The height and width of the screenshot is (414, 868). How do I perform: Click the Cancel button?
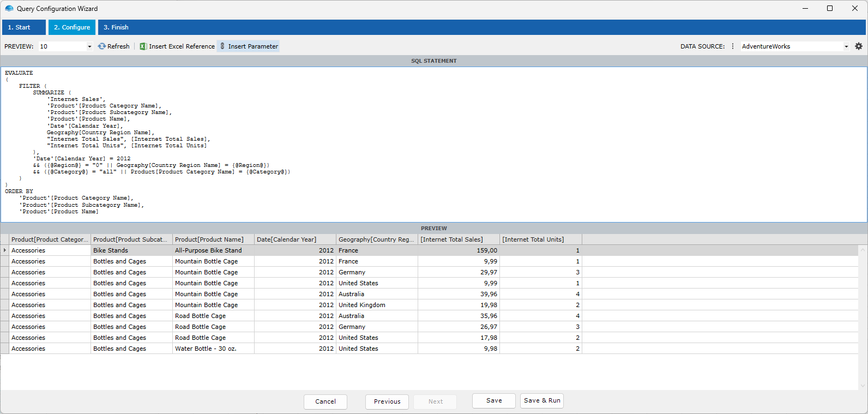tap(325, 401)
